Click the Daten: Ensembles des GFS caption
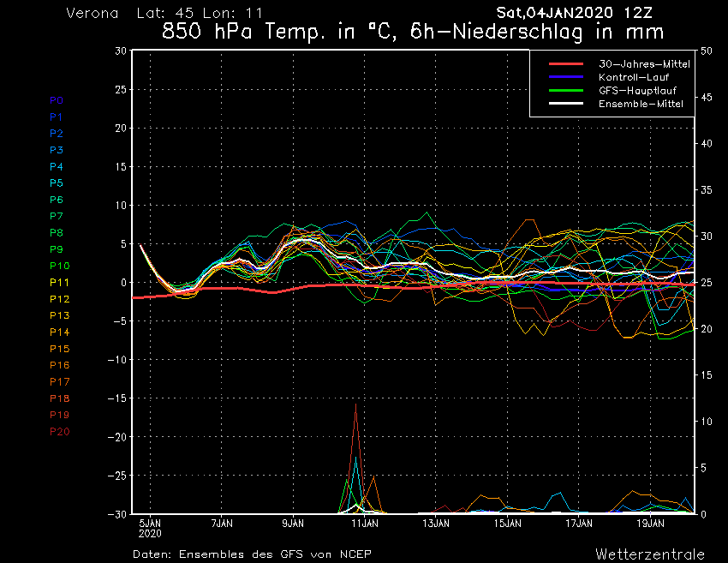This screenshot has height=563, width=728. click(252, 554)
